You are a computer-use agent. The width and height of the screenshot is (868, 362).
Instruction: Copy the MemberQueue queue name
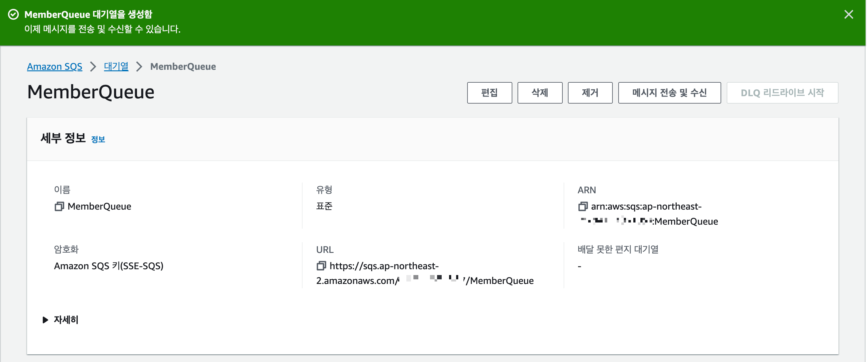(x=60, y=206)
